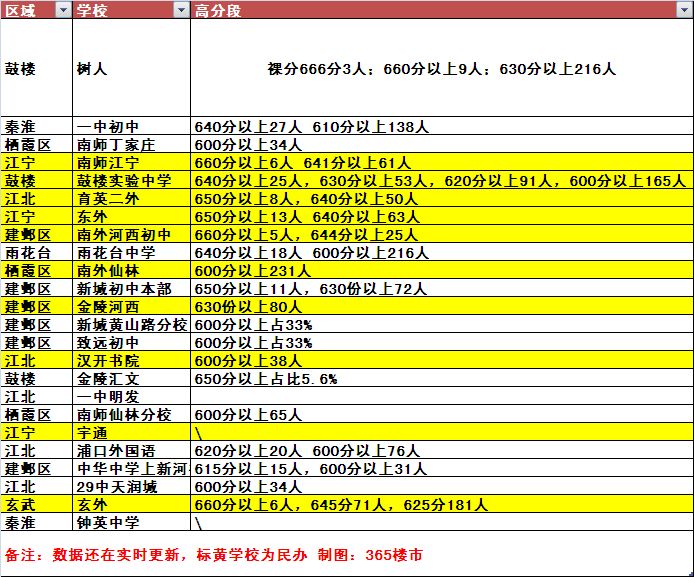
Task: Select the 金陵汇文 cell
Action: (131, 379)
